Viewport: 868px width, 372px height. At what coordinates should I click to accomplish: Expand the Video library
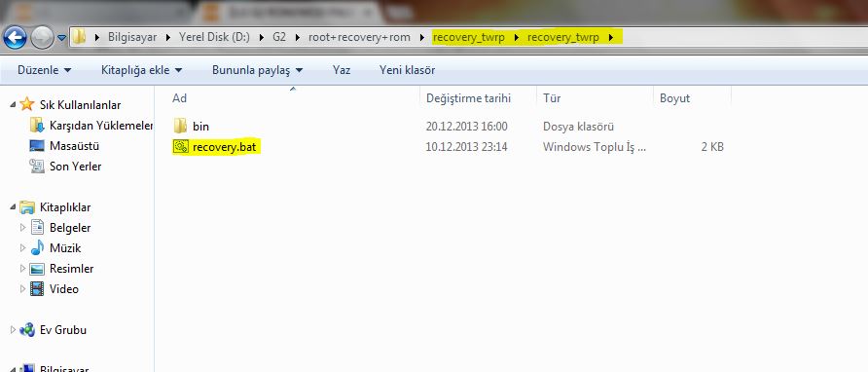(22, 289)
